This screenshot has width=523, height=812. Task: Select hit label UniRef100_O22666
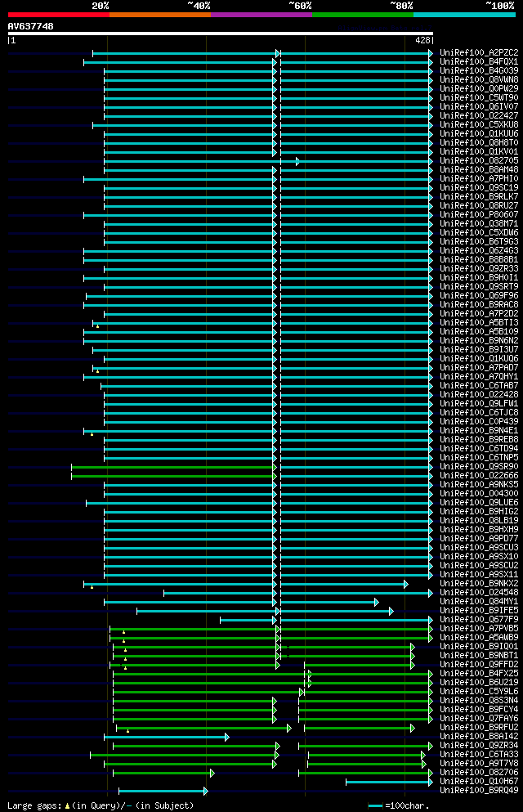pos(479,476)
